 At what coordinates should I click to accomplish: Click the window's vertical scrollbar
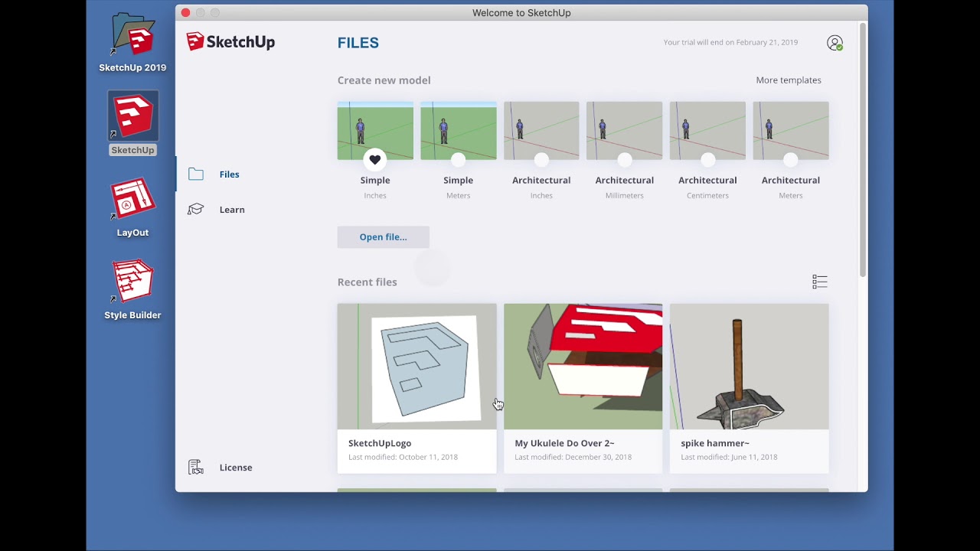(863, 149)
